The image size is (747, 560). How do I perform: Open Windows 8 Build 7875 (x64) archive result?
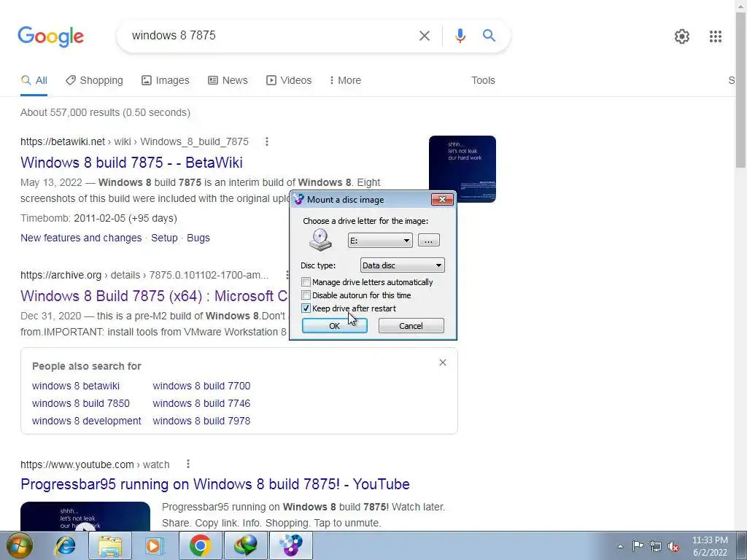[154, 296]
